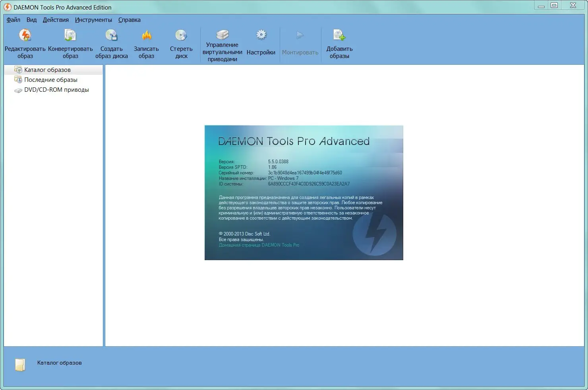Click the DVD/CD-ROM drives icon in the tree
This screenshot has width=588, height=390.
18,90
